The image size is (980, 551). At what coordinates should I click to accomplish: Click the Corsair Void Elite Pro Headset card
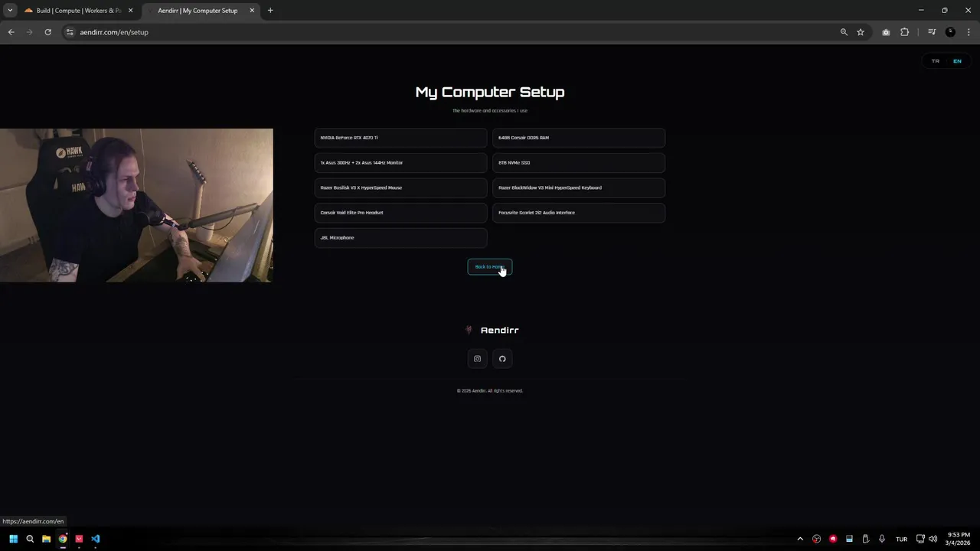tap(400, 213)
